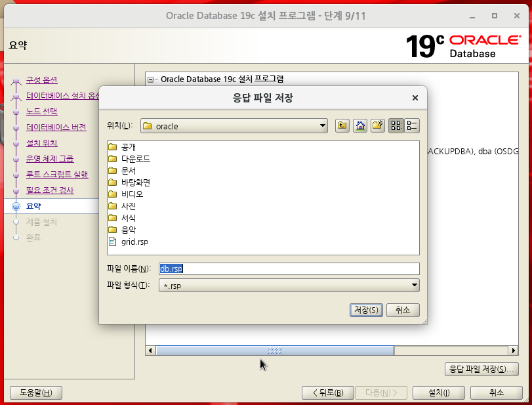Switch to icon list view
The width and height of the screenshot is (532, 405).
coord(396,125)
